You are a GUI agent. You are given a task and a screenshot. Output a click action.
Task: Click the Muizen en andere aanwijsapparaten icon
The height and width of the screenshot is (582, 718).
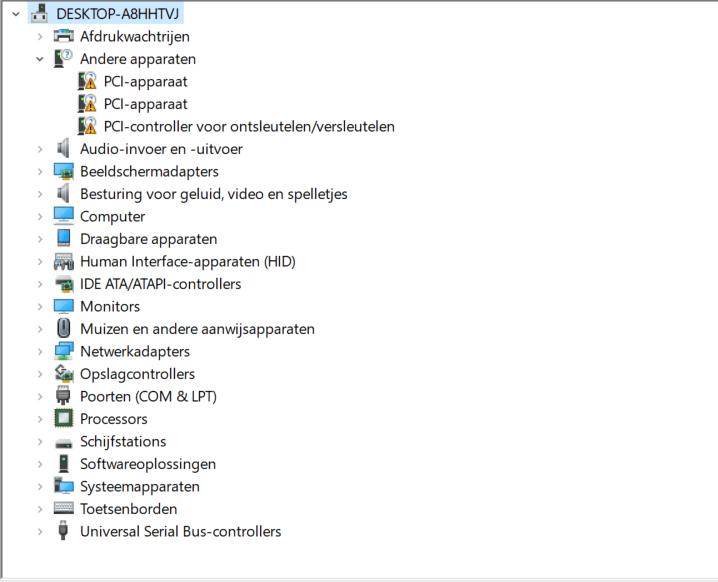tap(63, 329)
